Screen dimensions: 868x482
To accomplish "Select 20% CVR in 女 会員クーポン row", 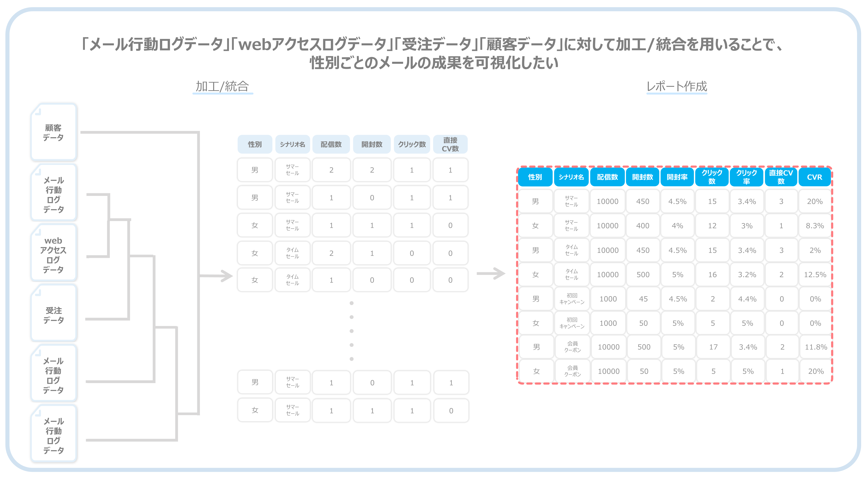I will pyautogui.click(x=816, y=371).
